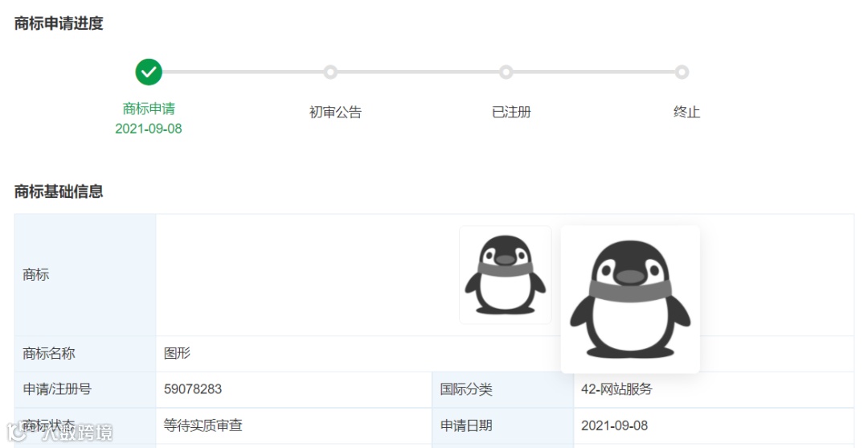Image resolution: width=868 pixels, height=448 pixels.
Task: Click the 商标名称 label cell
Action: [x=85, y=353]
